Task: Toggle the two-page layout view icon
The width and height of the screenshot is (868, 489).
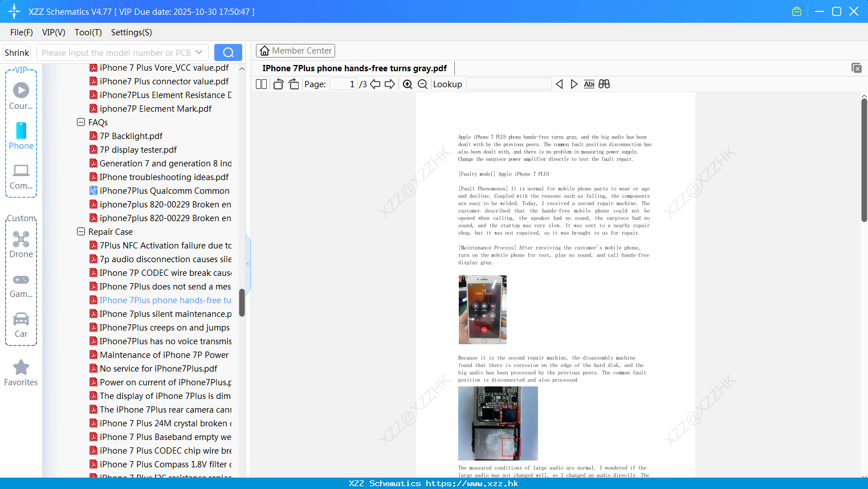Action: pos(261,84)
